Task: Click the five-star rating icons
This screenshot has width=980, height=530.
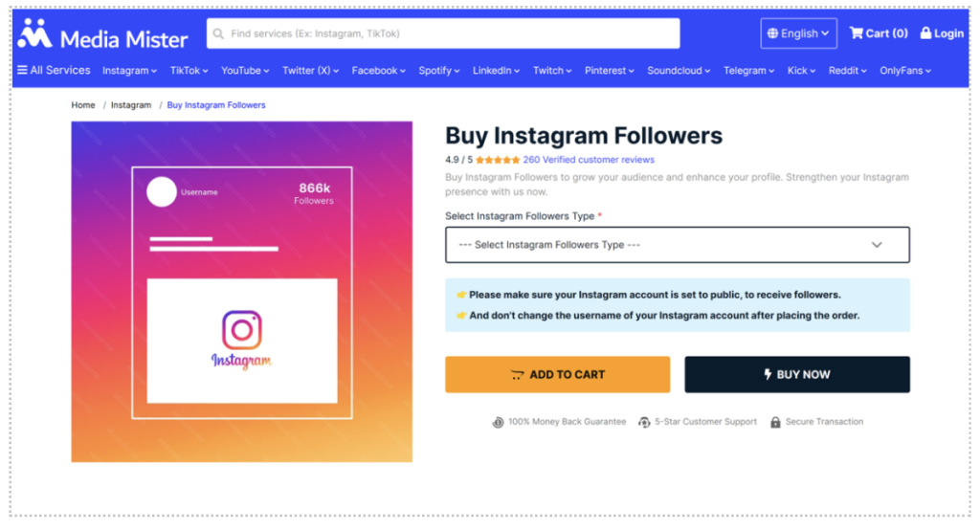Action: tap(498, 160)
